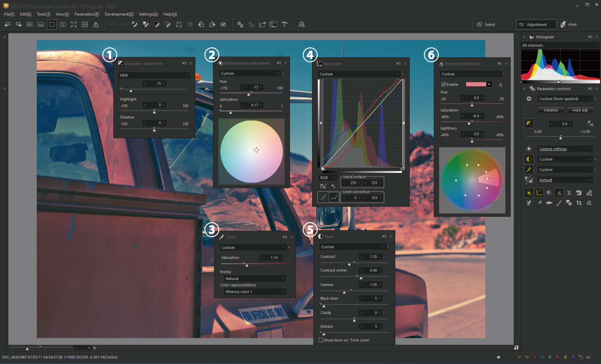The height and width of the screenshot is (364, 601).
Task: Toggle the highlight controller sun icon
Action: click(529, 193)
